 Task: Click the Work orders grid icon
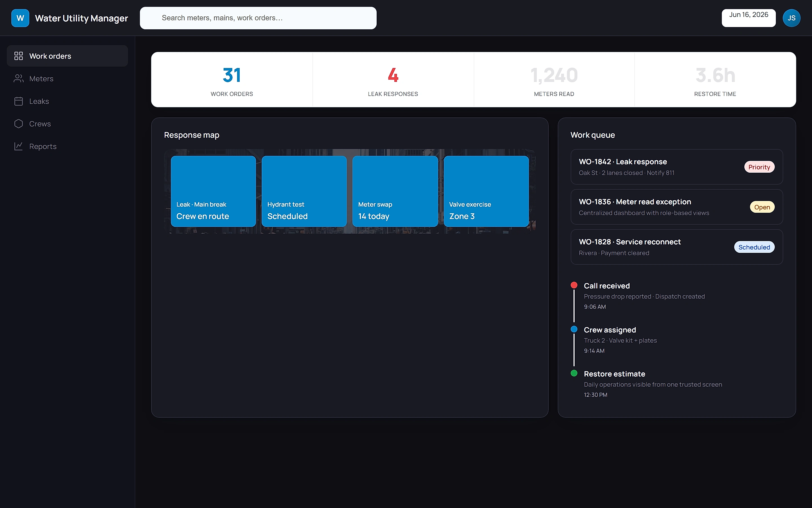click(18, 56)
